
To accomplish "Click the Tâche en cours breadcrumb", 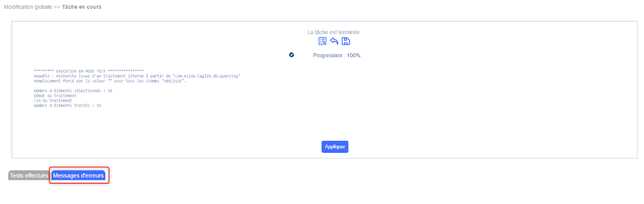I will [x=82, y=7].
